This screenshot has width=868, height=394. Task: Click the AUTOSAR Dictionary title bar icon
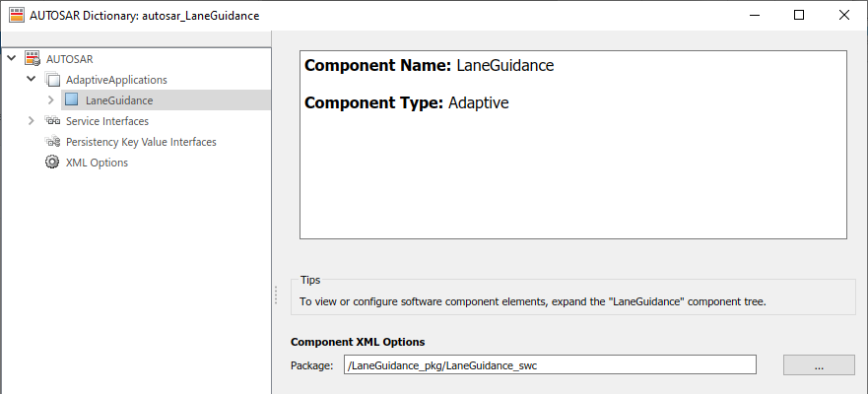17,15
